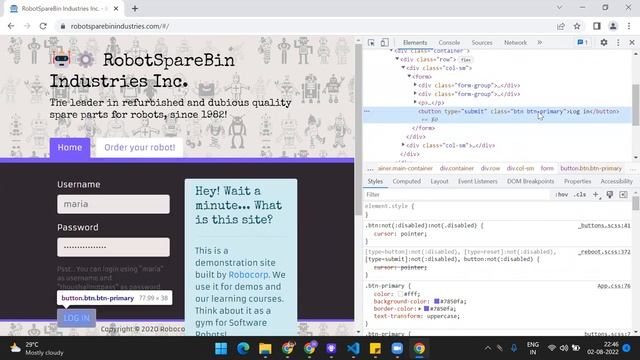Open the issues counter badge

[582, 42]
